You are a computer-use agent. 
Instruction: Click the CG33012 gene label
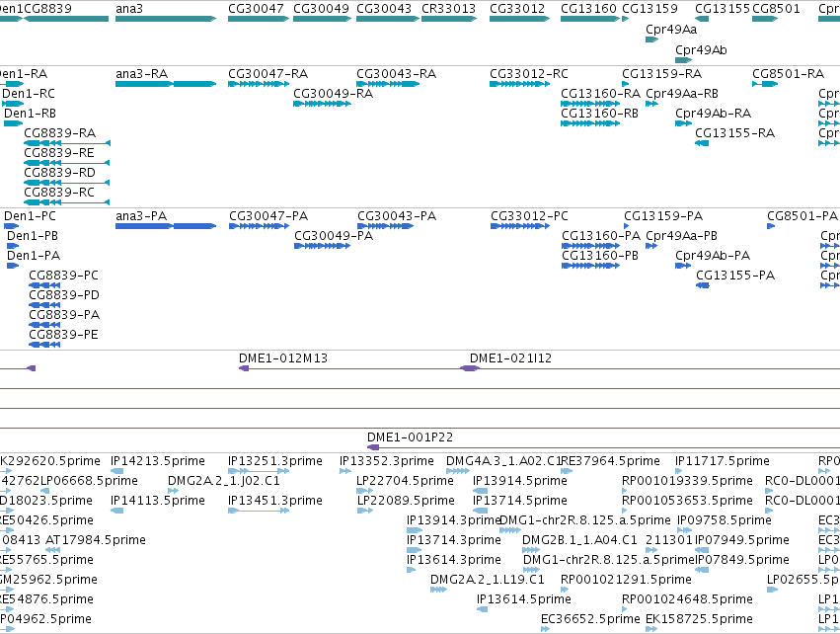517,9
